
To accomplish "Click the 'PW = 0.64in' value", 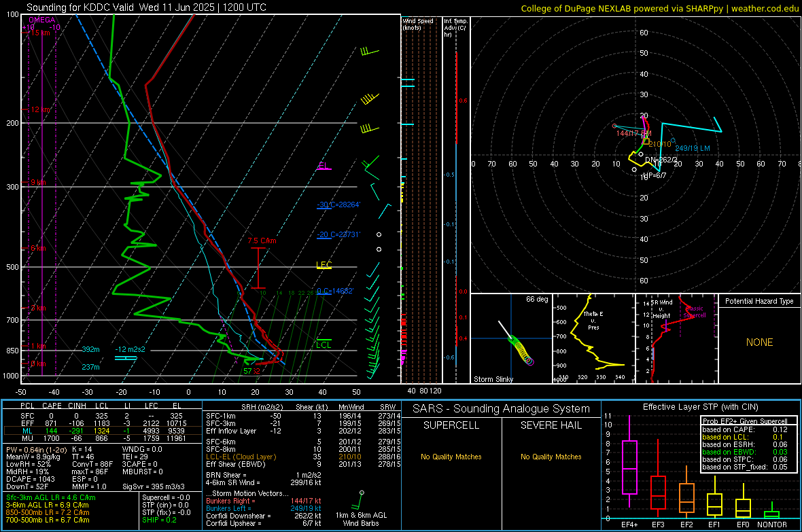I will (x=35, y=449).
